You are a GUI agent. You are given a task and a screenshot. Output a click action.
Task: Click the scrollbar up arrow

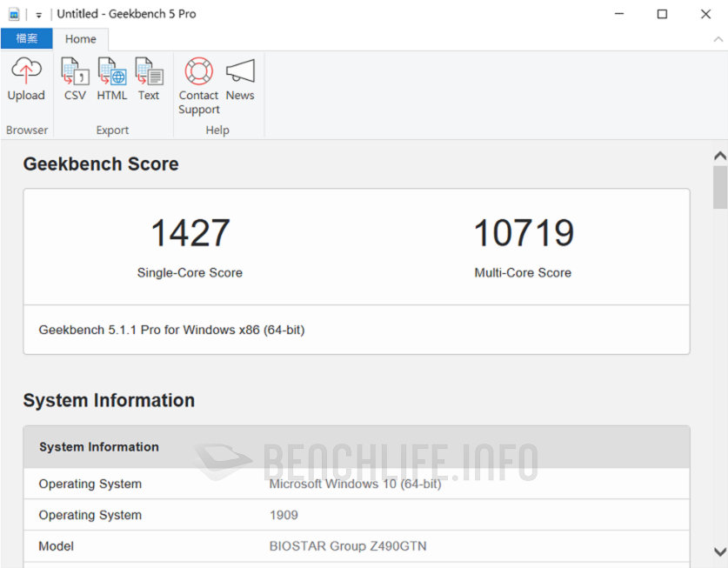tap(721, 154)
